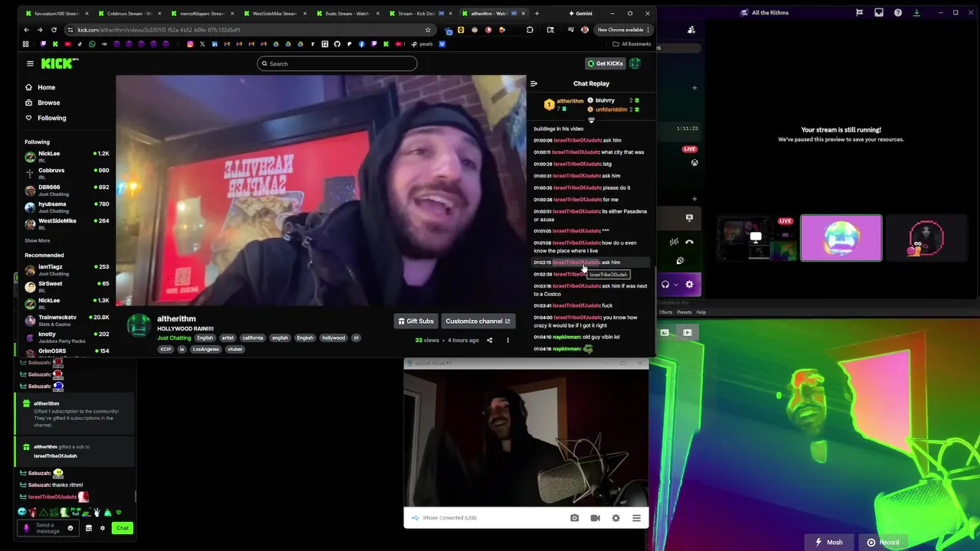This screenshot has width=980, height=551.
Task: Click New Chrome available button
Action: (x=622, y=30)
